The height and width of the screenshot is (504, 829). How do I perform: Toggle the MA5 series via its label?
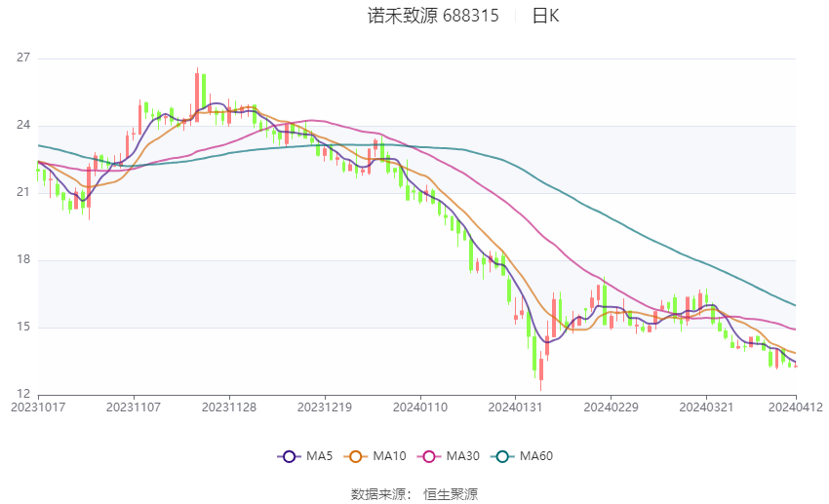319,456
